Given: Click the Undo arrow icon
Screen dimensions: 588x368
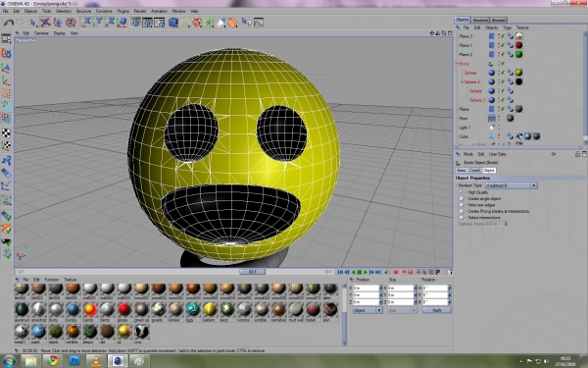Looking at the screenshot, I should click(8, 23).
